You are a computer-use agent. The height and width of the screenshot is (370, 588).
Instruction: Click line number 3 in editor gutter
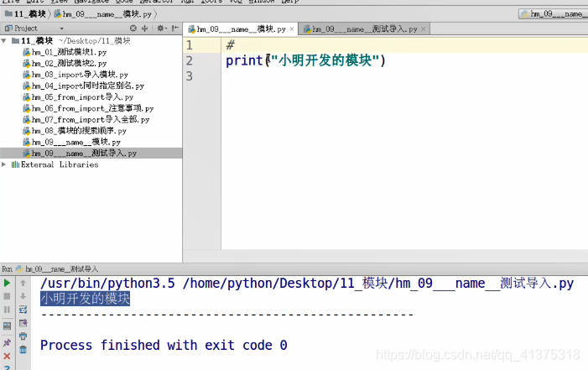click(x=190, y=76)
